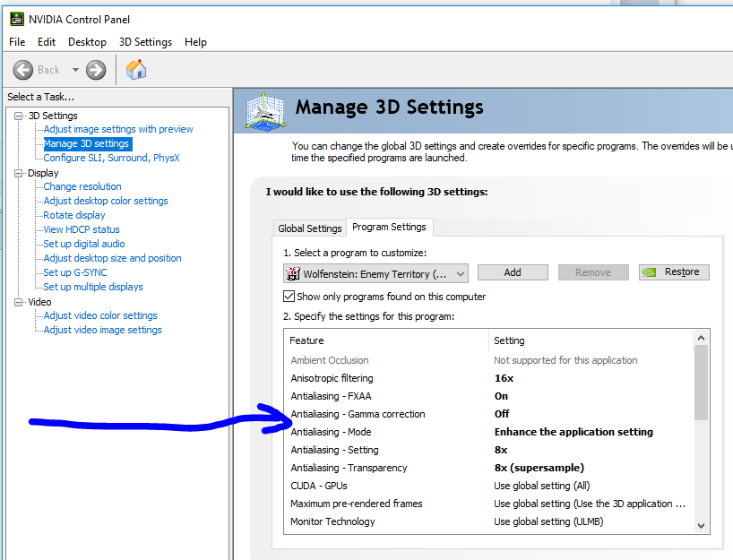Open the Help menu

[195, 42]
